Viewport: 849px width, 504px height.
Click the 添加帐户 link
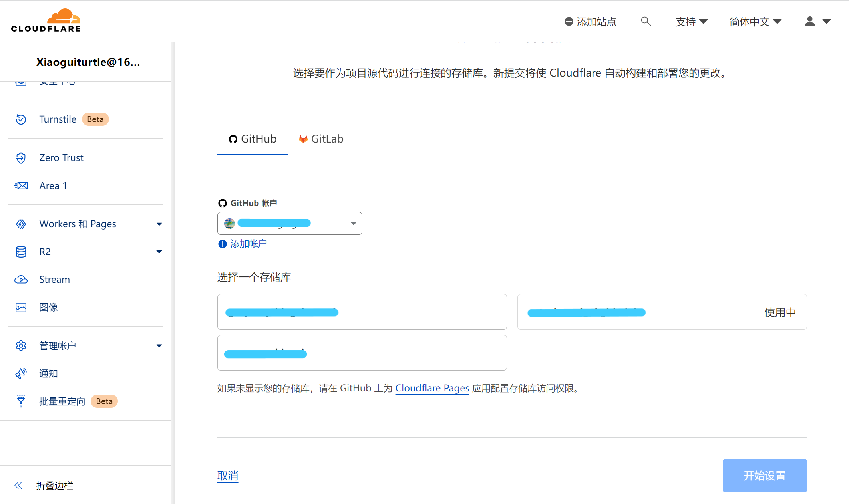tap(243, 244)
